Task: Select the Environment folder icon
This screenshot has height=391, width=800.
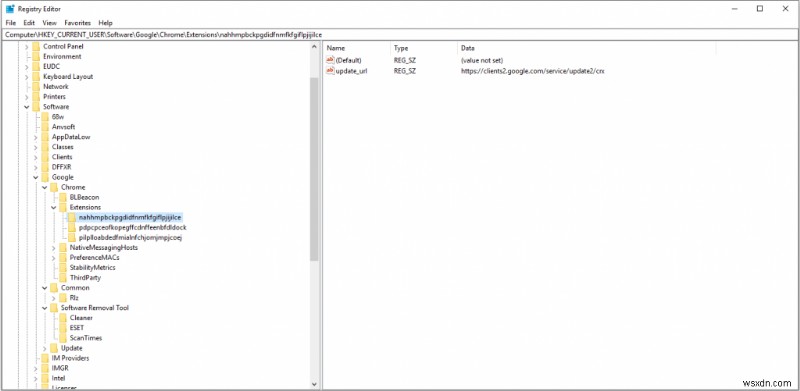Action: point(36,56)
